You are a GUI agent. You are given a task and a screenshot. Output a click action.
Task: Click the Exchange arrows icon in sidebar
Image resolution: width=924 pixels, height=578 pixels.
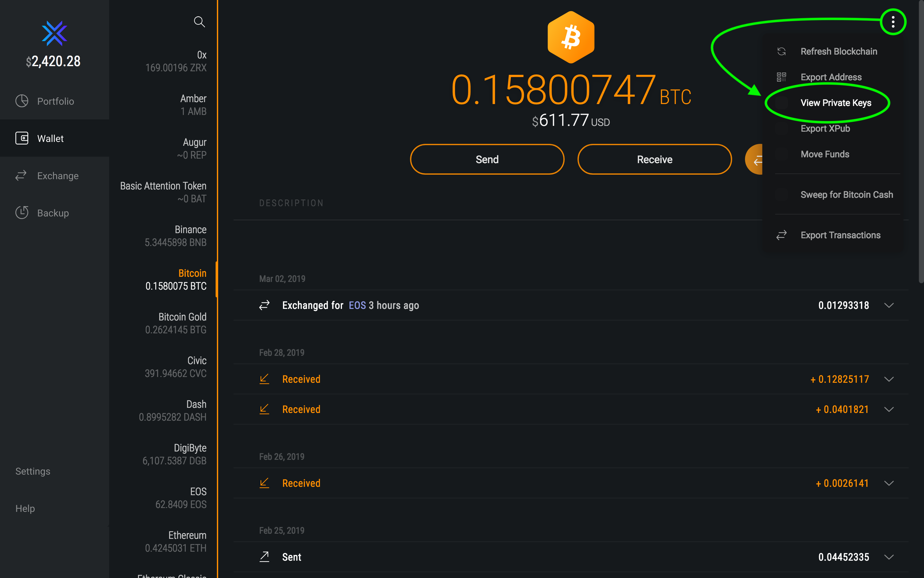(x=21, y=175)
